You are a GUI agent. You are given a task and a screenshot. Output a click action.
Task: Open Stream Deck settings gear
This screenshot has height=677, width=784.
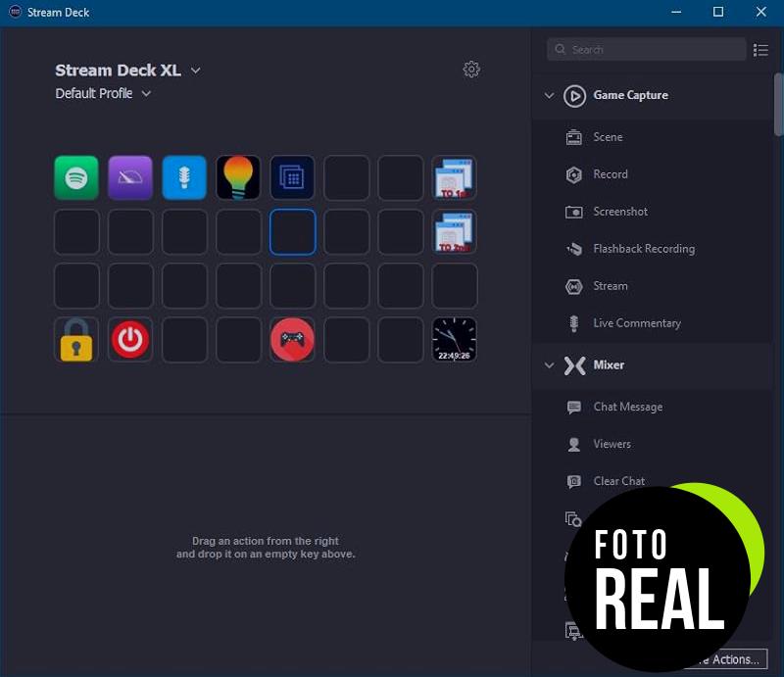pos(471,70)
